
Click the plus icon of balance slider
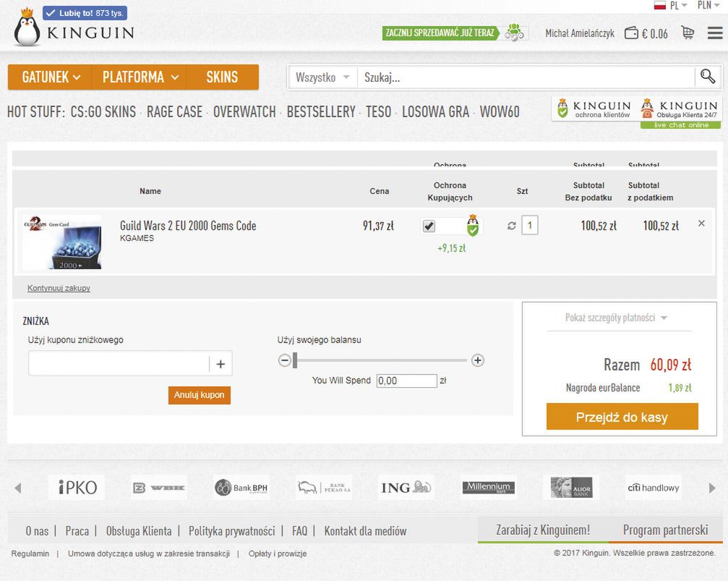[x=478, y=360]
